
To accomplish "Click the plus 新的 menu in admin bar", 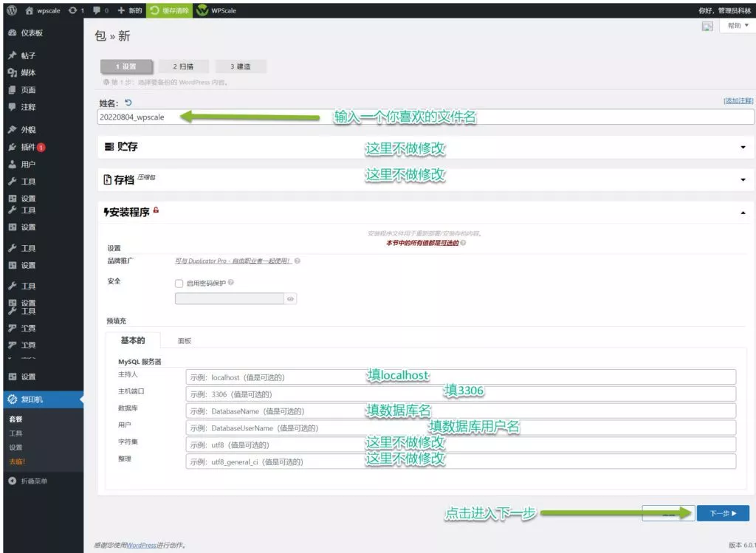I will point(130,10).
